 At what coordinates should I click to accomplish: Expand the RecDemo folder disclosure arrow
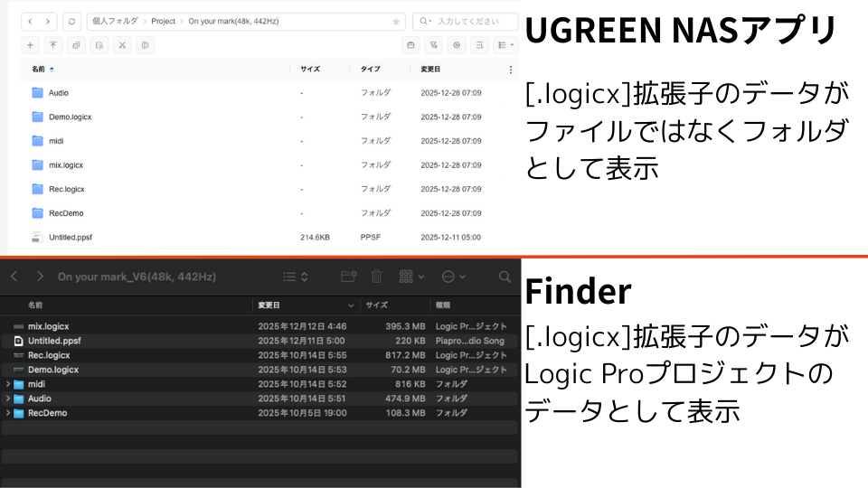[8, 413]
